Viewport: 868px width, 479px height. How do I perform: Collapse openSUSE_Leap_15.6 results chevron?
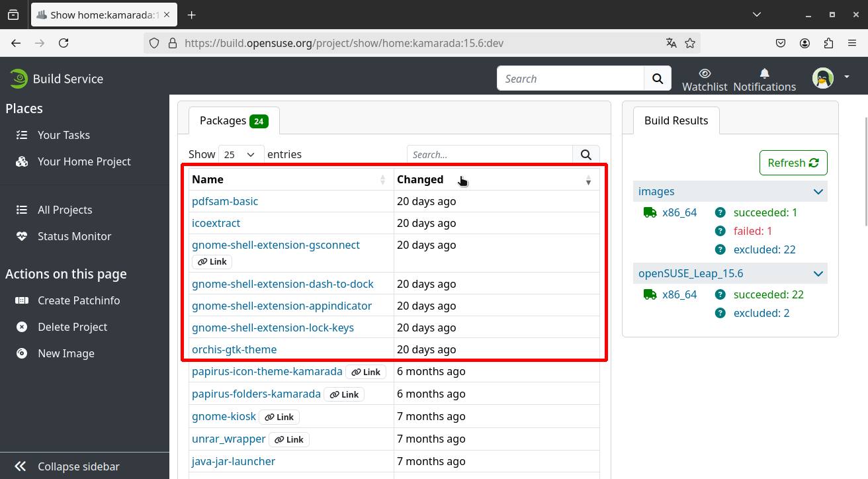click(818, 273)
